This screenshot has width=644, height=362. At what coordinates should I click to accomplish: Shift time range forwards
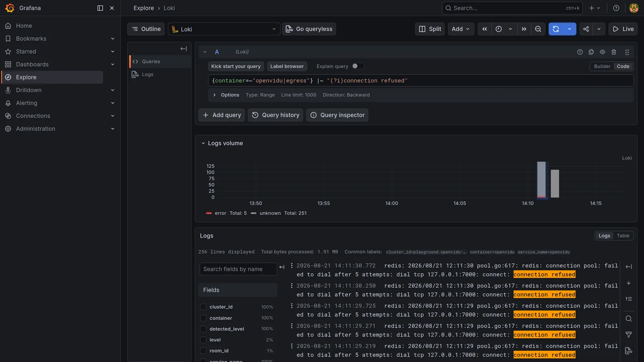524,29
